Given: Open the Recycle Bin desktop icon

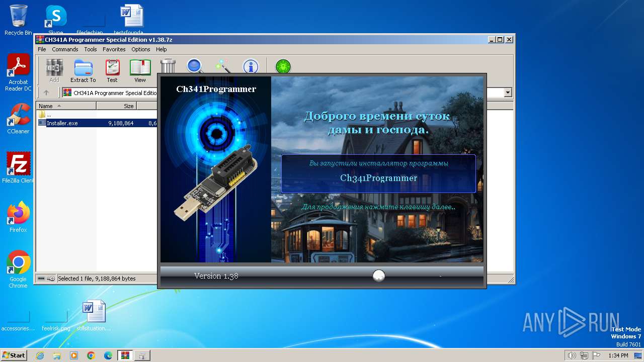Looking at the screenshot, I should 18,20.
